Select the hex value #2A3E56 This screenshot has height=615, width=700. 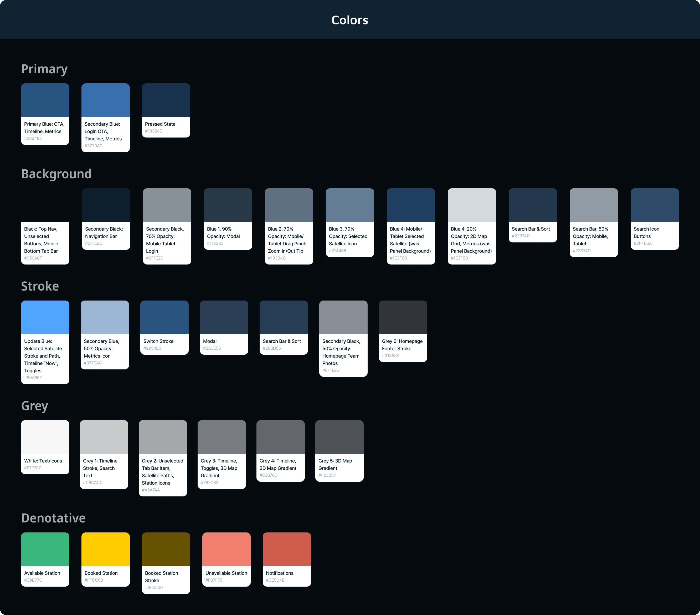pos(212,348)
